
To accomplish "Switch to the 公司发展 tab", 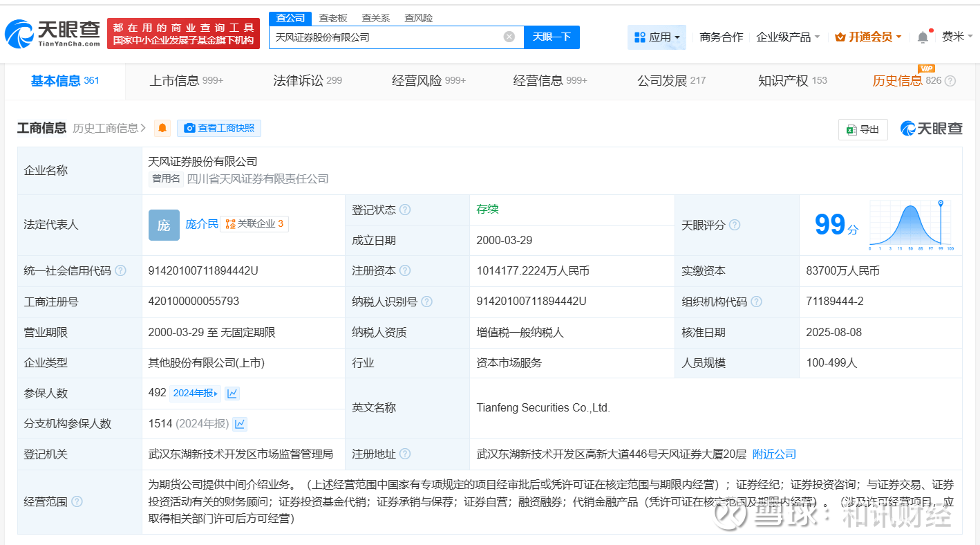I will click(x=671, y=81).
